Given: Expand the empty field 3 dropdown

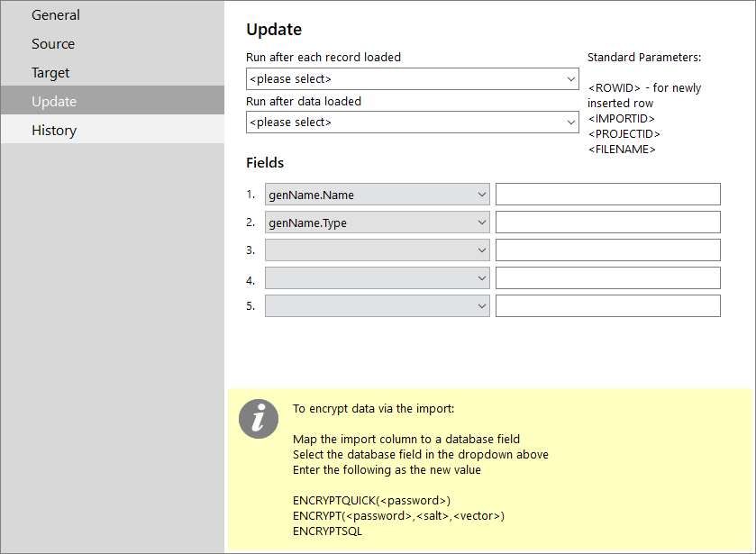Looking at the screenshot, I should click(x=377, y=250).
